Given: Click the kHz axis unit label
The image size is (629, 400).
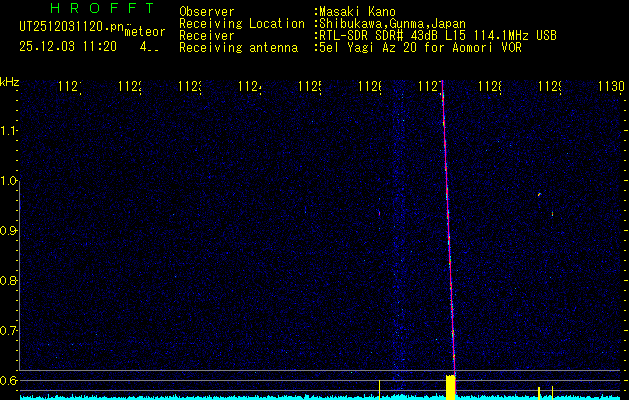Looking at the screenshot, I should tap(10, 83).
